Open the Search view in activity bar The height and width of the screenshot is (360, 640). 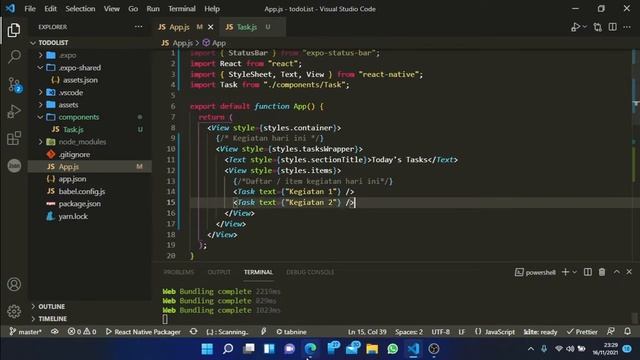tap(14, 57)
